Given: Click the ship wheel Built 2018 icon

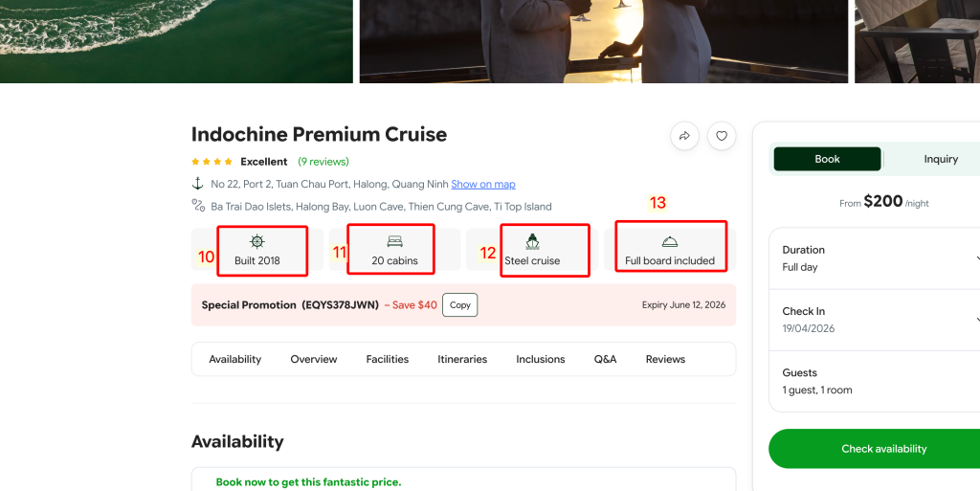Looking at the screenshot, I should (x=256, y=241).
